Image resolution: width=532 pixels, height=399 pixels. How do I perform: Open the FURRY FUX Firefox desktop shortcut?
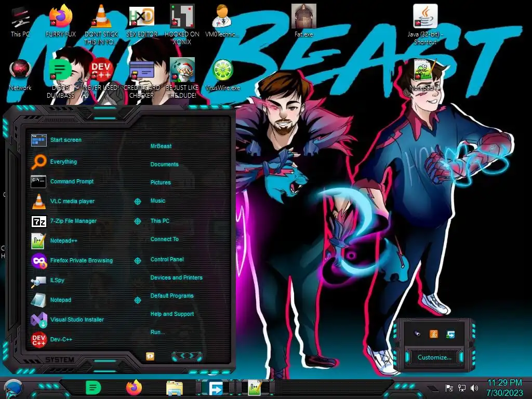click(60, 21)
